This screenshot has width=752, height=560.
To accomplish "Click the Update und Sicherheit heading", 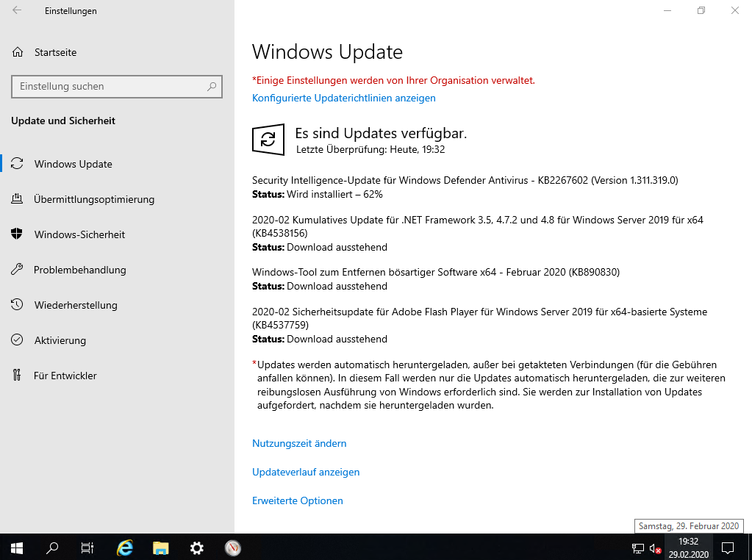I will coord(63,121).
